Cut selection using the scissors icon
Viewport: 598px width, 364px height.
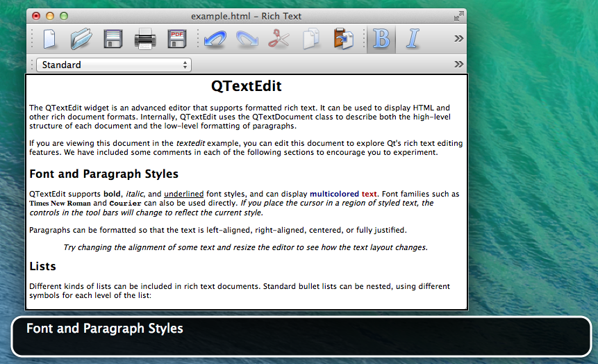[279, 39]
